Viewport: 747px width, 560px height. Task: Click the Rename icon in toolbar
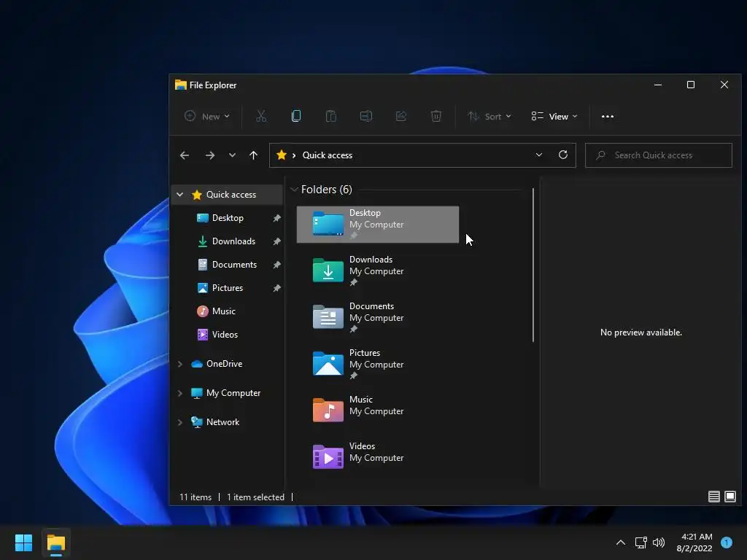tap(366, 116)
